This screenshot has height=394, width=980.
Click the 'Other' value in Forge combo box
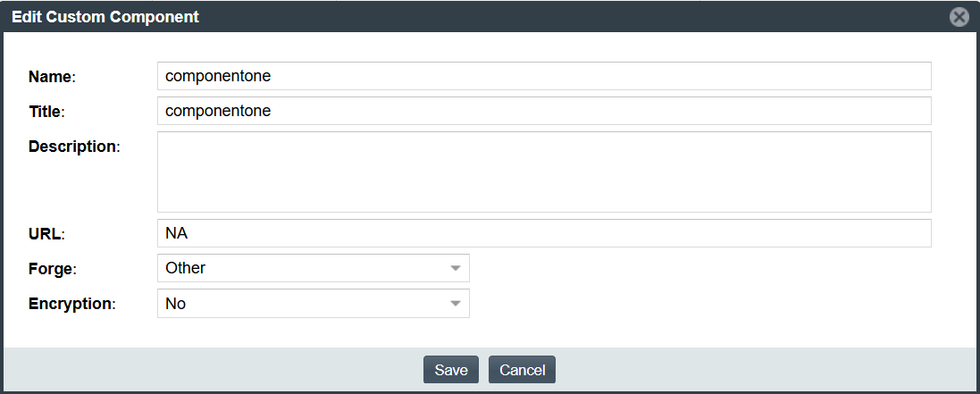(x=186, y=268)
